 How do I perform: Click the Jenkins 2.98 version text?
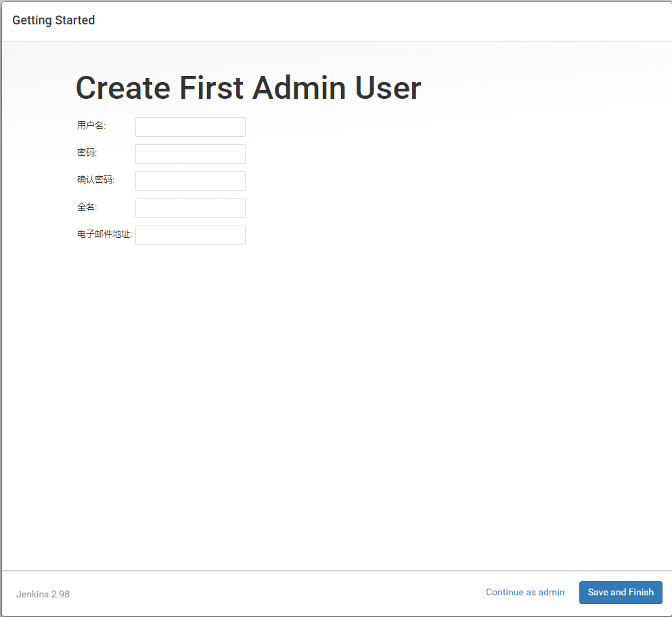coord(43,594)
